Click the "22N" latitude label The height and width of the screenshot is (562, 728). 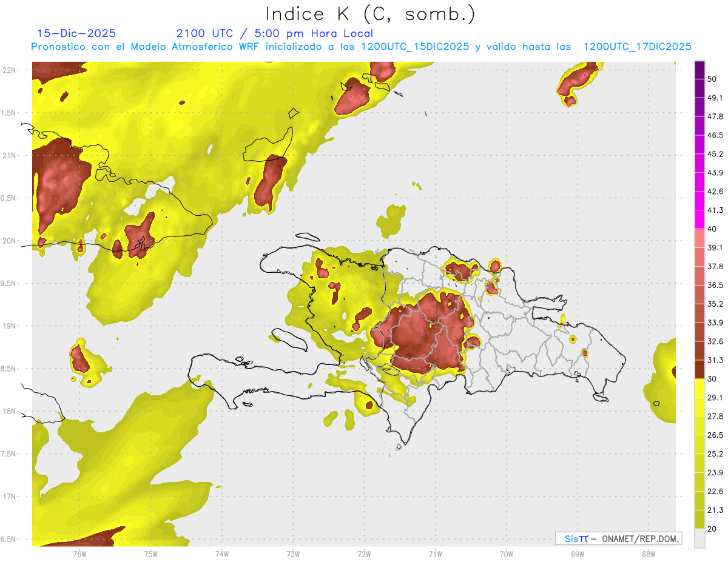click(10, 70)
